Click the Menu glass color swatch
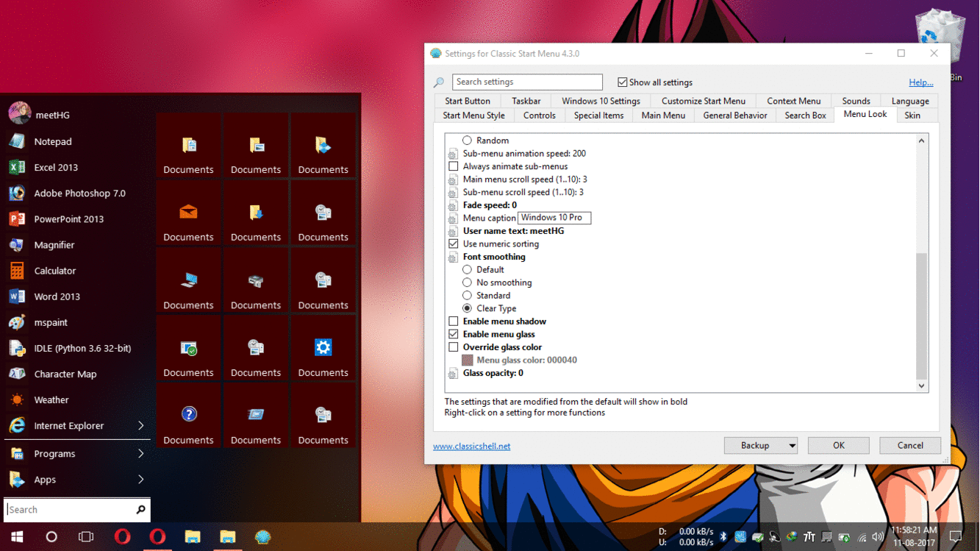The height and width of the screenshot is (551, 980). [468, 360]
